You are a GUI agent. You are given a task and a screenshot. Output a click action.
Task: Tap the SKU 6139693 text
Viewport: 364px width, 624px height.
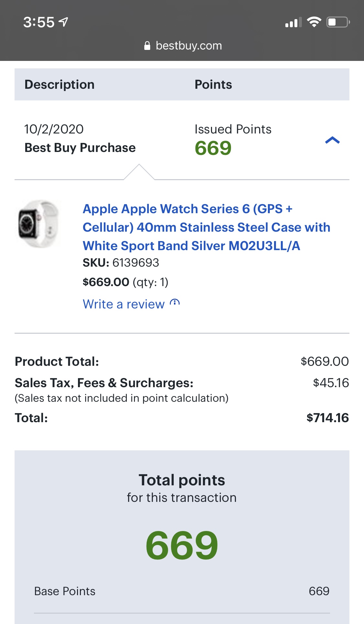[121, 262]
